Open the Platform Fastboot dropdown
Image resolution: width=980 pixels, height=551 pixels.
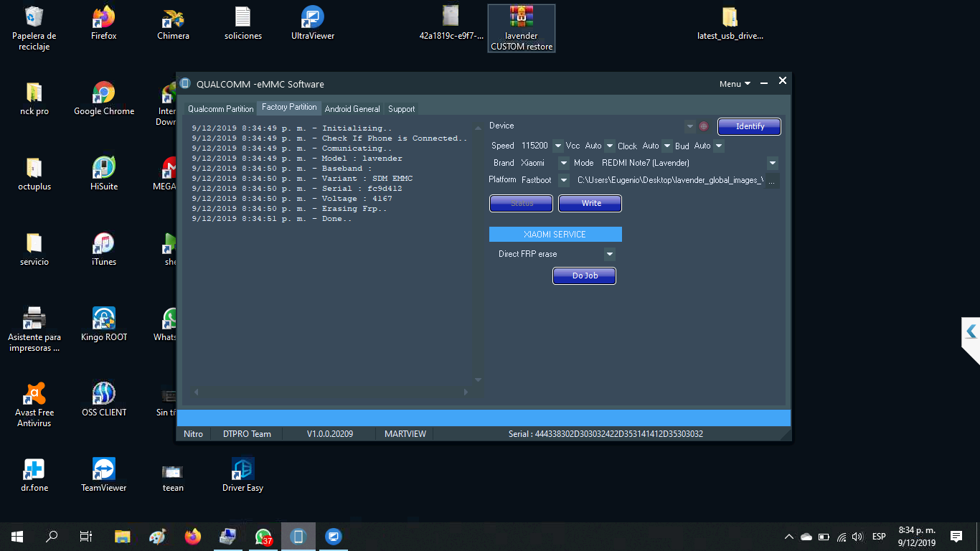click(x=564, y=180)
